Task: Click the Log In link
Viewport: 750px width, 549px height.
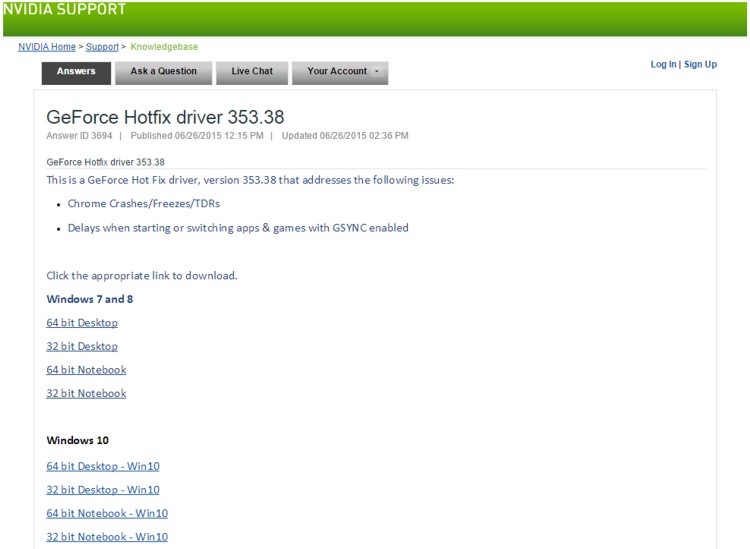Action: click(x=663, y=64)
